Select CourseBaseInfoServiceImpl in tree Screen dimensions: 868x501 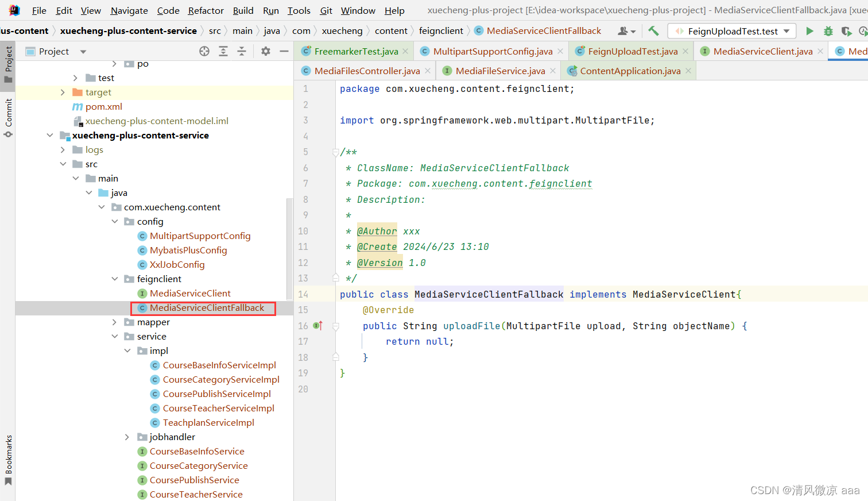coord(219,365)
